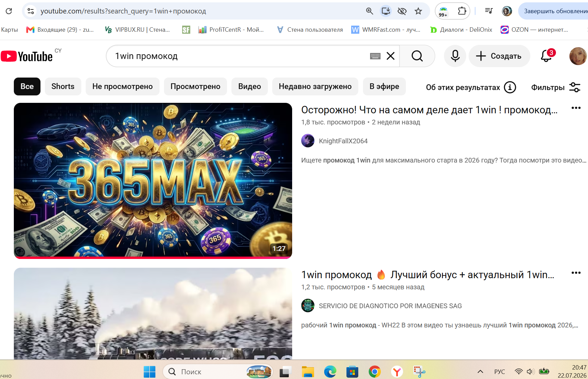This screenshot has height=379, width=588.
Task: Click Завершить обновление button in Chrome
Action: 553,11
